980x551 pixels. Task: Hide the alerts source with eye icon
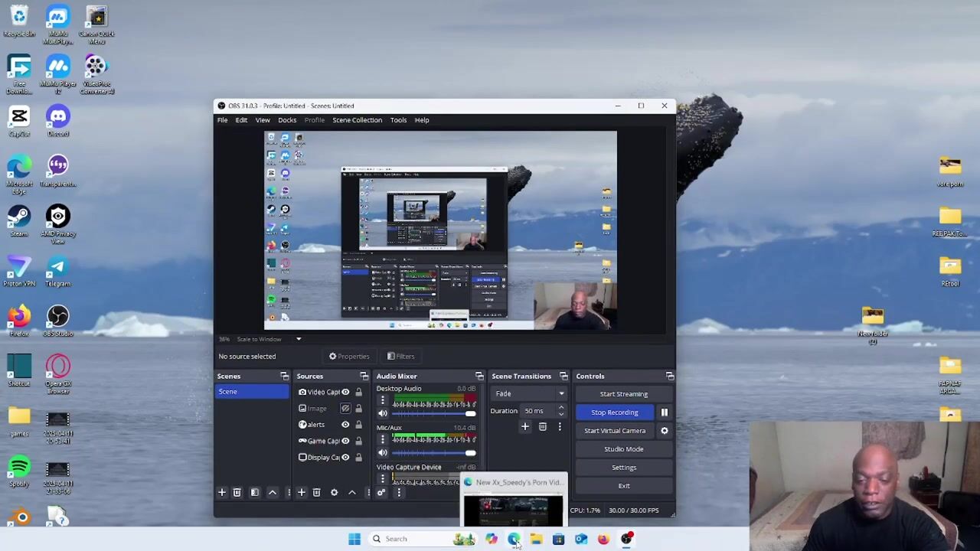click(345, 425)
